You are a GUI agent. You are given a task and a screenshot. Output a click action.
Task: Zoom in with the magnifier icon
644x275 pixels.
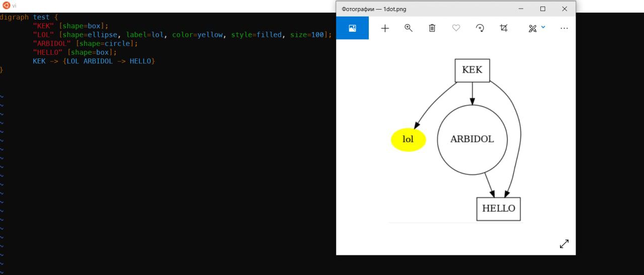coord(409,28)
